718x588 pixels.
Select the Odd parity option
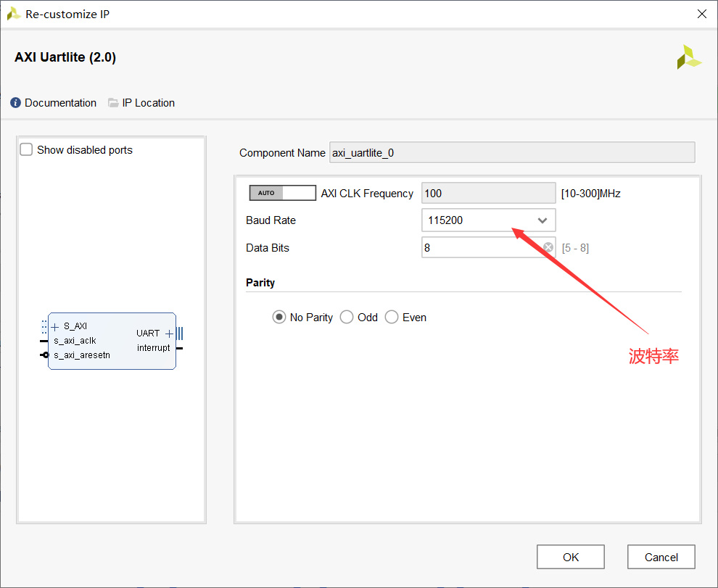click(x=347, y=318)
